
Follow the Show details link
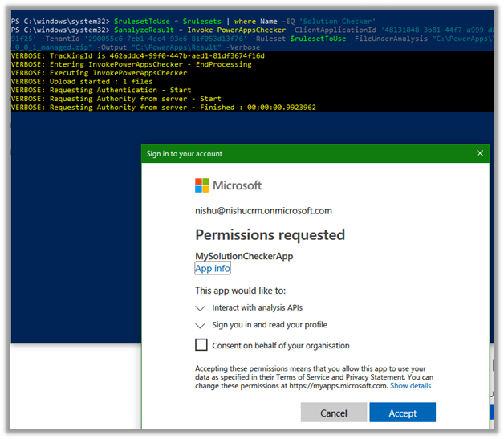point(410,386)
